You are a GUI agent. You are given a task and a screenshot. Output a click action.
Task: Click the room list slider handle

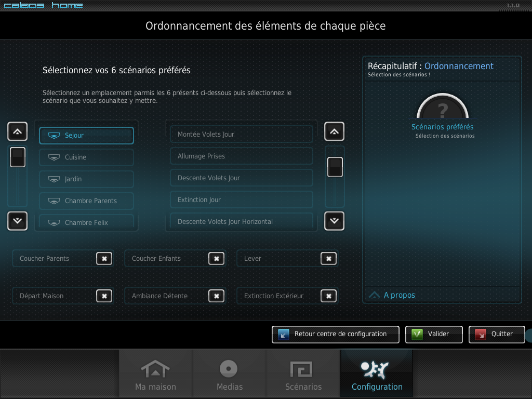click(18, 157)
